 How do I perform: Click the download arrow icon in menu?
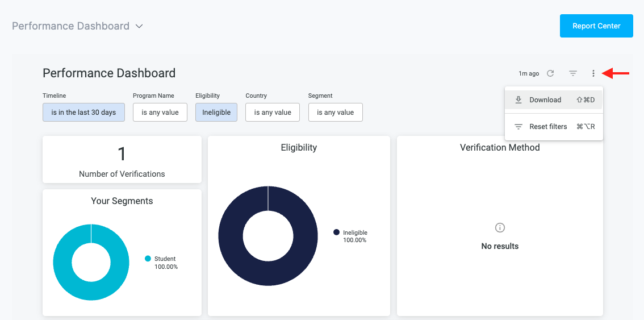518,100
